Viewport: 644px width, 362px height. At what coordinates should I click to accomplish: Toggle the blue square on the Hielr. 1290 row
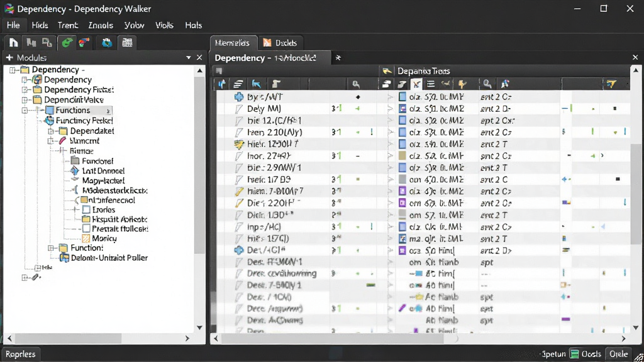pyautogui.click(x=402, y=144)
